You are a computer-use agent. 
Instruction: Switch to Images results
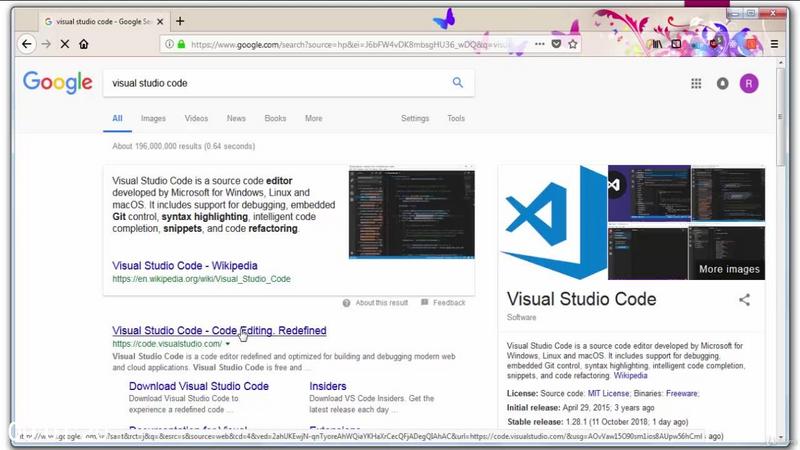[x=153, y=118]
